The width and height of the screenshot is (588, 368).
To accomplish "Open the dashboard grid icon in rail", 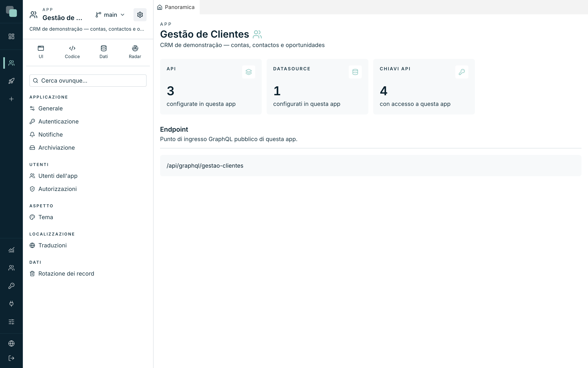I will point(11,36).
